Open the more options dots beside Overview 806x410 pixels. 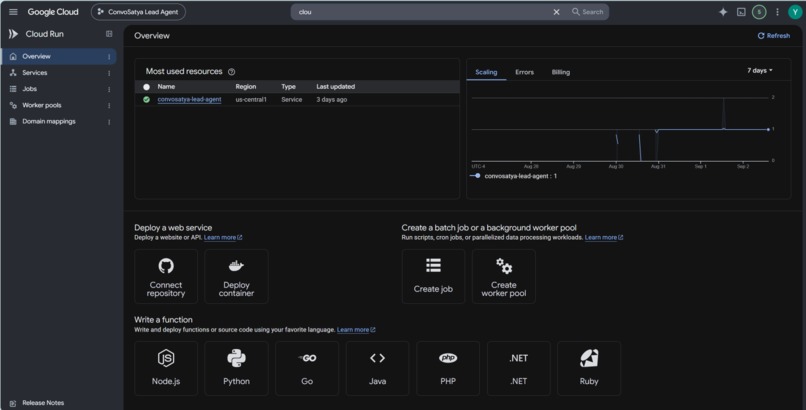[x=109, y=57]
